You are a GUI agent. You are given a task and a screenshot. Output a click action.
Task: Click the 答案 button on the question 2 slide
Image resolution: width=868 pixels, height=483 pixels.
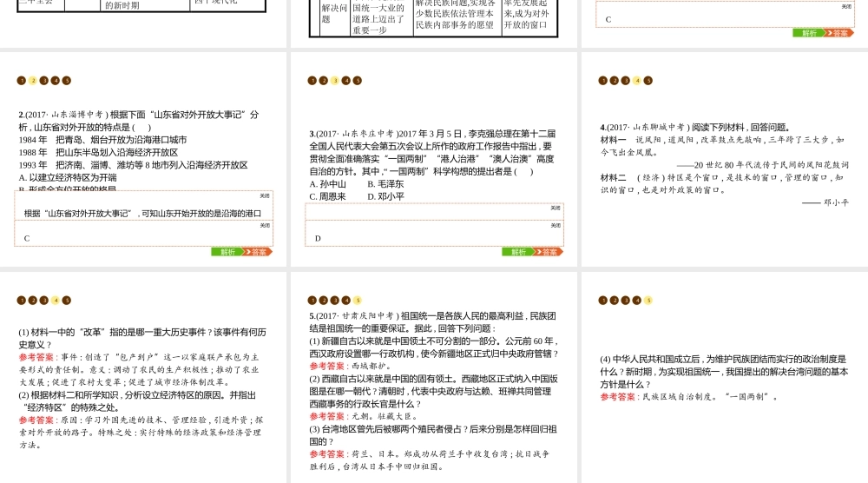[x=258, y=252]
